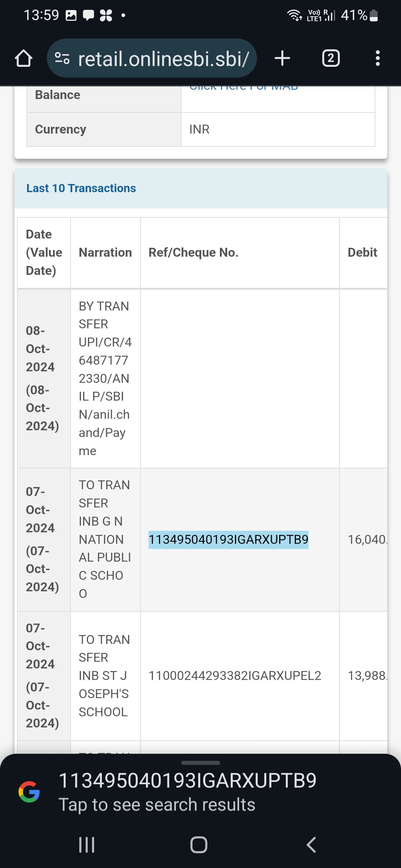This screenshot has height=868, width=401.
Task: Tap the retail.onlinesbi.sbi address bar
Action: click(x=151, y=58)
